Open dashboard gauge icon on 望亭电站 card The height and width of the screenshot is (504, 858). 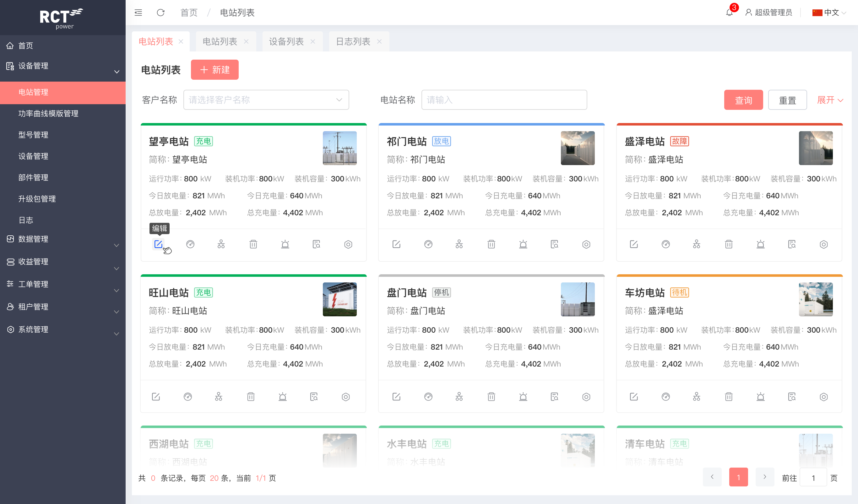click(190, 244)
